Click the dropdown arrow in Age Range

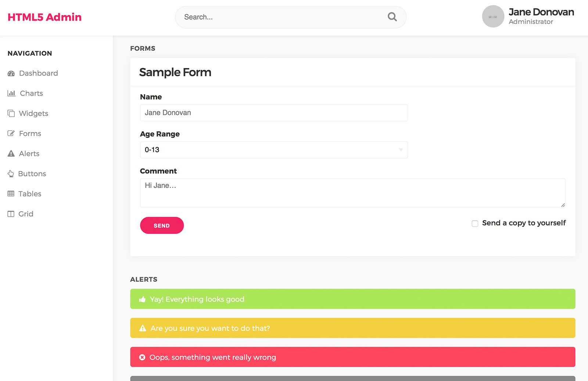click(400, 150)
